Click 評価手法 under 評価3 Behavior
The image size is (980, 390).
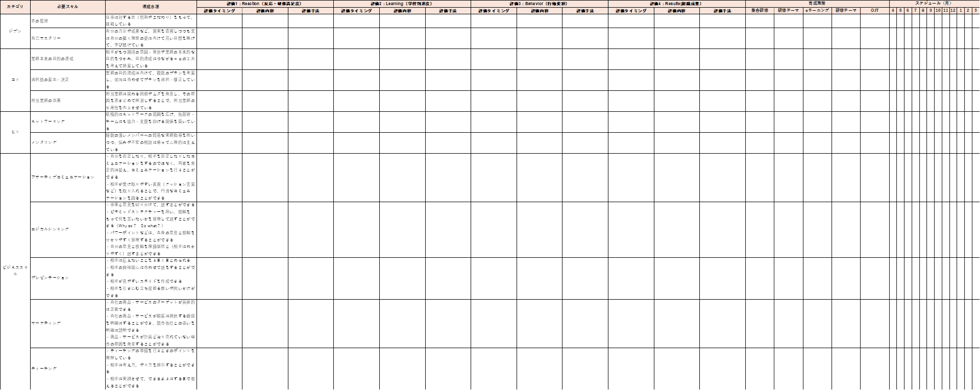(x=585, y=11)
